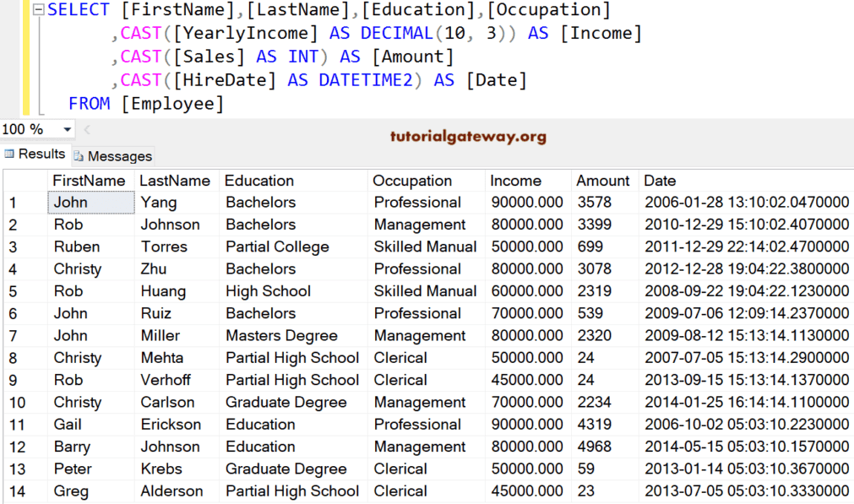This screenshot has width=854, height=504.
Task: Click the 'Partial College' education cell
Action: [294, 247]
